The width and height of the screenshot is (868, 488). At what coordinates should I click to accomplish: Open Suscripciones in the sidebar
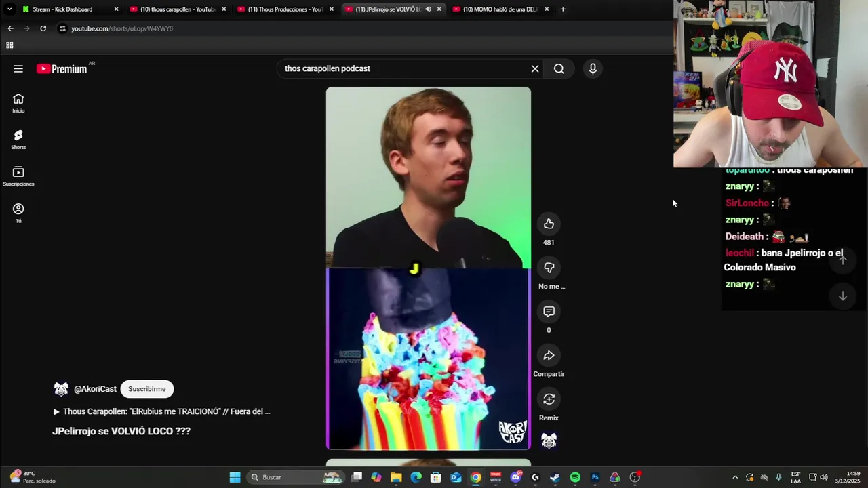click(x=18, y=176)
